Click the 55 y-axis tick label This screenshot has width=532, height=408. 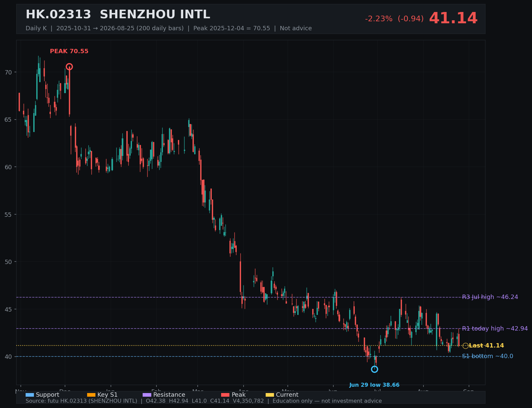[x=8, y=214]
